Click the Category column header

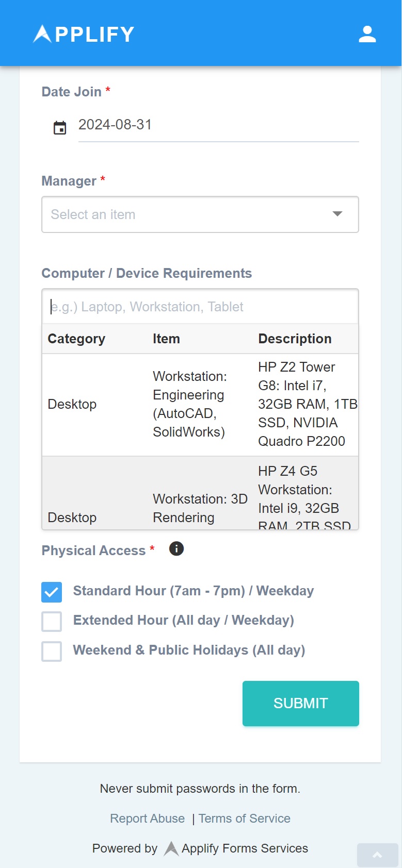[x=76, y=339]
